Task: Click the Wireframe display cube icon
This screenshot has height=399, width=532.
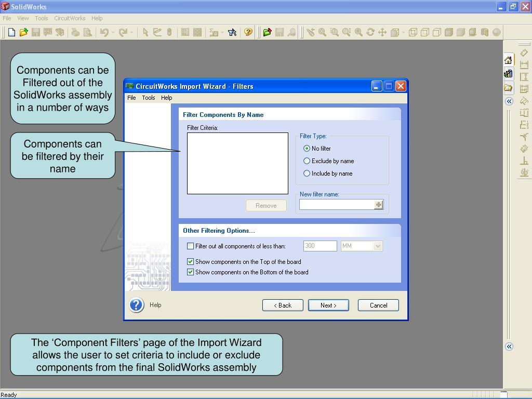Action: coord(413,32)
